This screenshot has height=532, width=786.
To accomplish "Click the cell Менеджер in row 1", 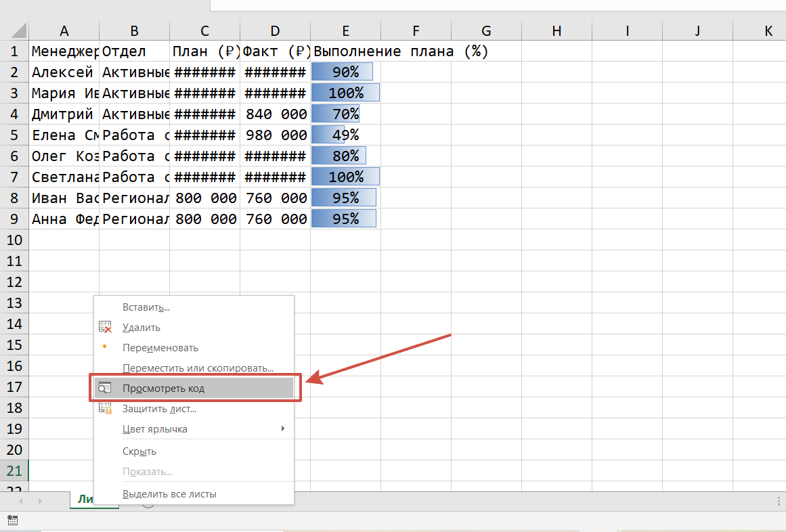I will click(64, 51).
